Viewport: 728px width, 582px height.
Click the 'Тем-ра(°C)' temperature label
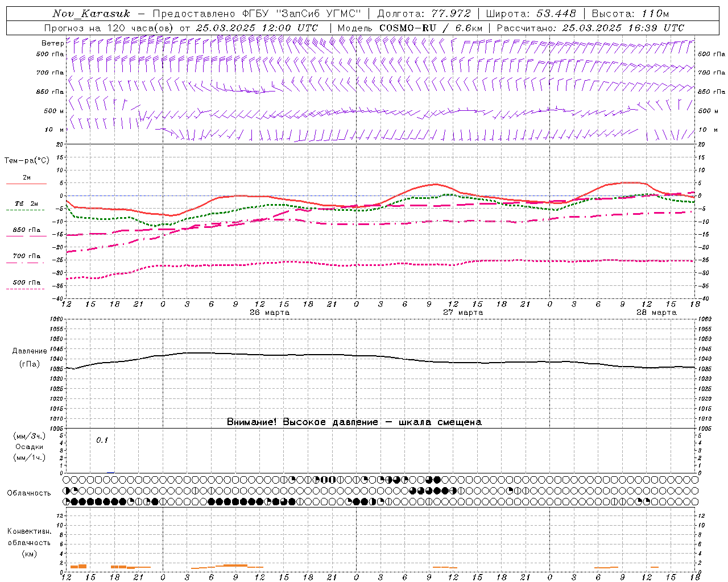[27, 161]
